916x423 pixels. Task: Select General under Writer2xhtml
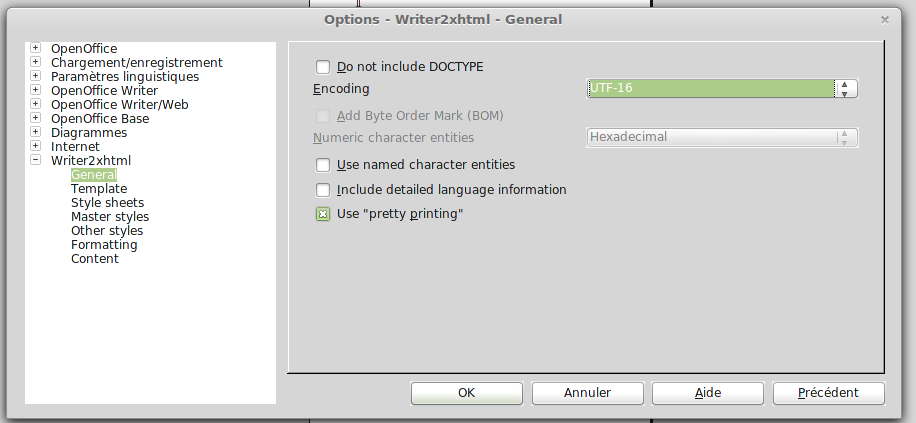point(94,175)
